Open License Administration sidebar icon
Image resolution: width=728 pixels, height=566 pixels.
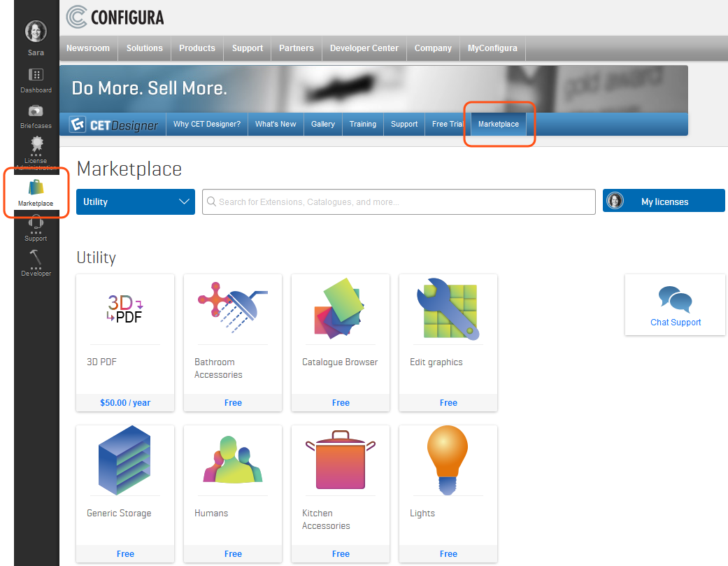(x=36, y=144)
